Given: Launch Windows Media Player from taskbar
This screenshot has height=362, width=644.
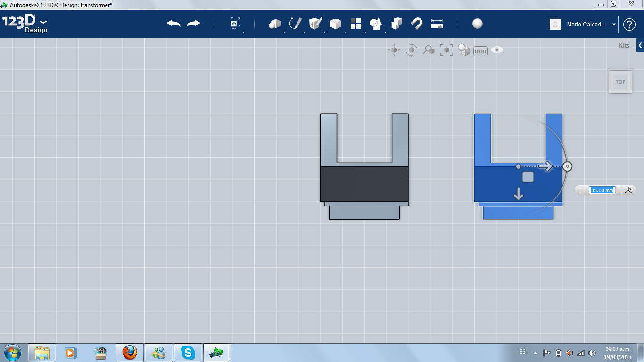Looking at the screenshot, I should [x=70, y=353].
